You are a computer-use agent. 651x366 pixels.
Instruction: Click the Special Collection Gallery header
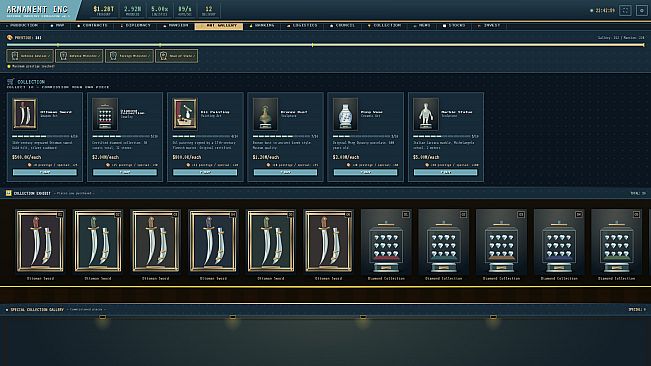37,310
